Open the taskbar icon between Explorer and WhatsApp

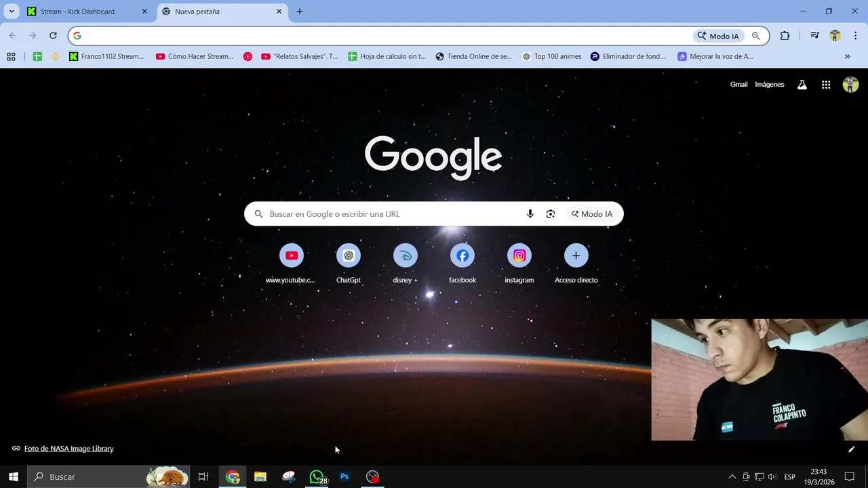pyautogui.click(x=289, y=476)
